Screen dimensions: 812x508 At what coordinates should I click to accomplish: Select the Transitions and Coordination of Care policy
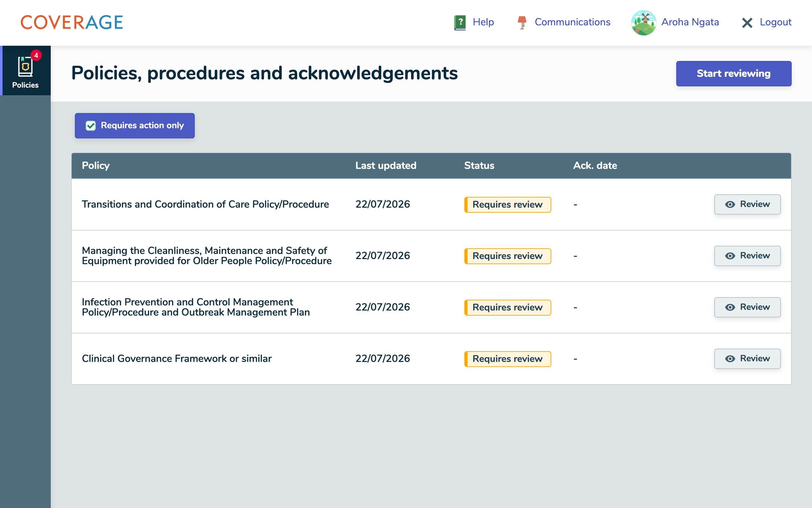[205, 204]
